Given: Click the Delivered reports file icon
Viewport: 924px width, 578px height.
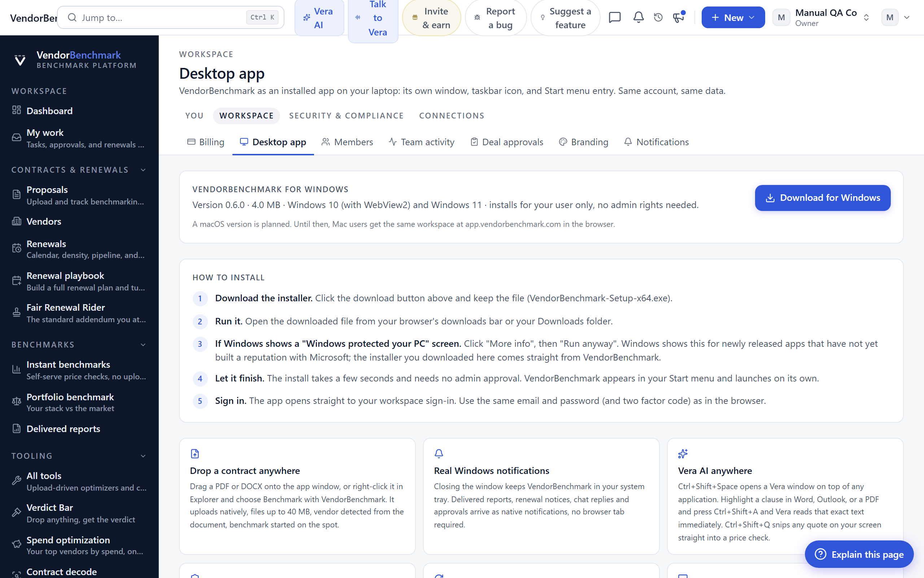Looking at the screenshot, I should (x=16, y=428).
